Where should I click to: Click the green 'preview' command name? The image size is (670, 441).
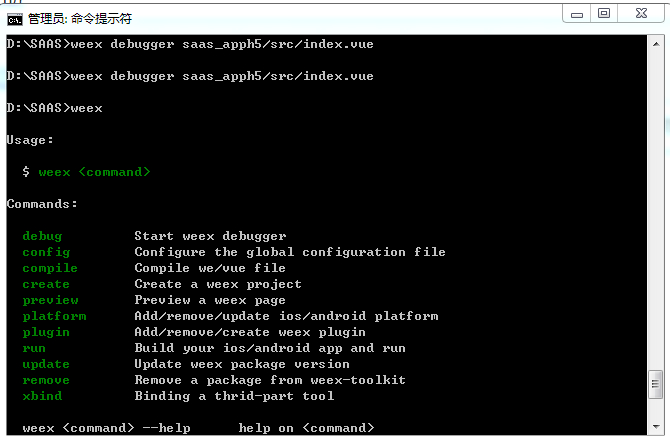[x=50, y=300]
